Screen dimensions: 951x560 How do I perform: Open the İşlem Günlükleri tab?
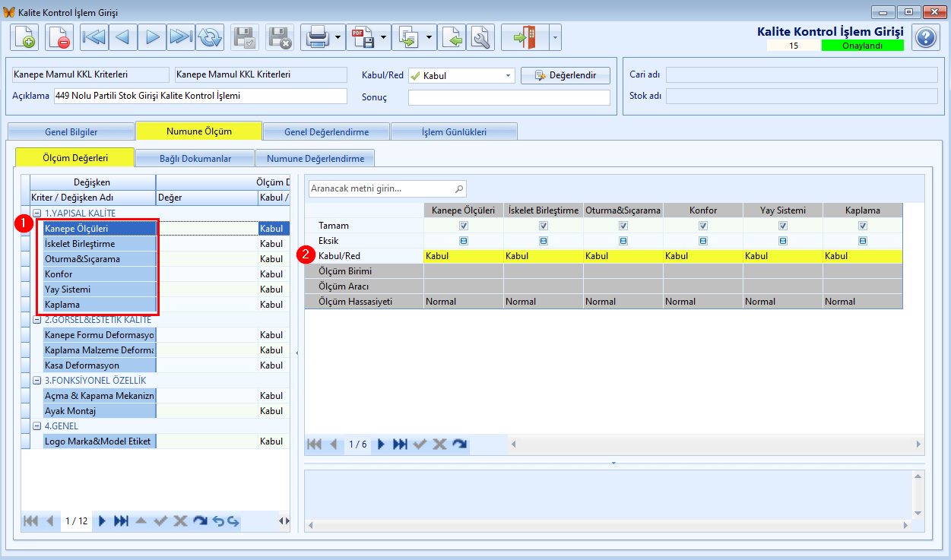pyautogui.click(x=455, y=131)
